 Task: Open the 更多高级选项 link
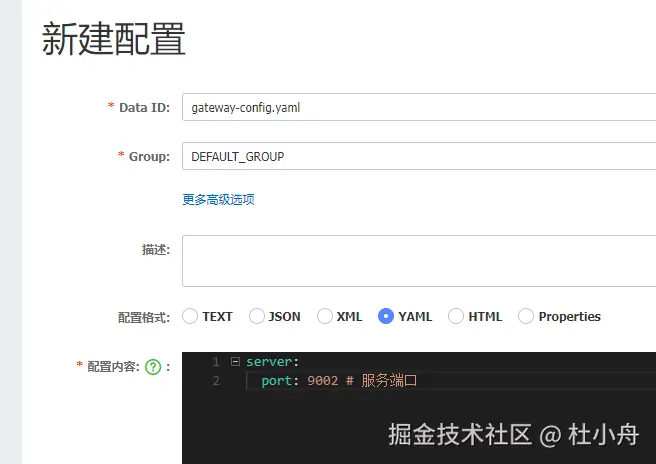click(x=218, y=200)
